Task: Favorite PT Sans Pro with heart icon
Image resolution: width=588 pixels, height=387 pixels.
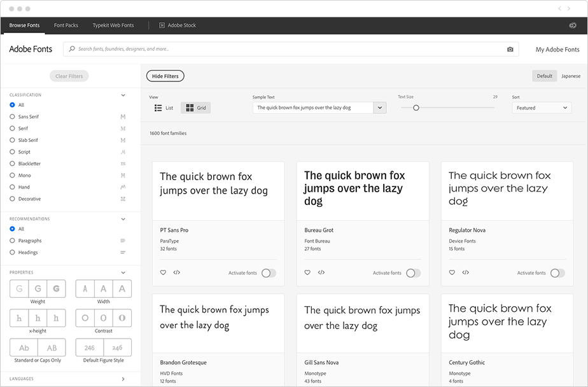Action: (163, 272)
